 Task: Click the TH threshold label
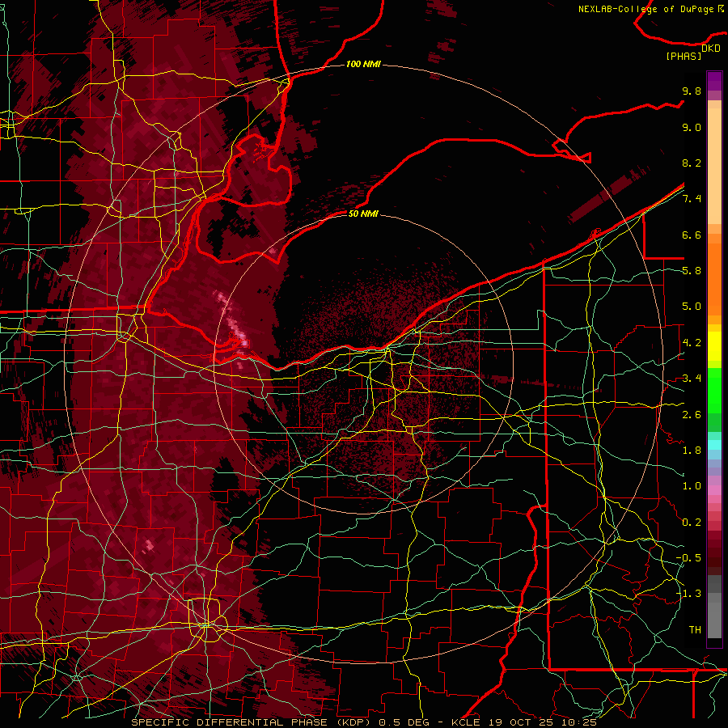[695, 630]
